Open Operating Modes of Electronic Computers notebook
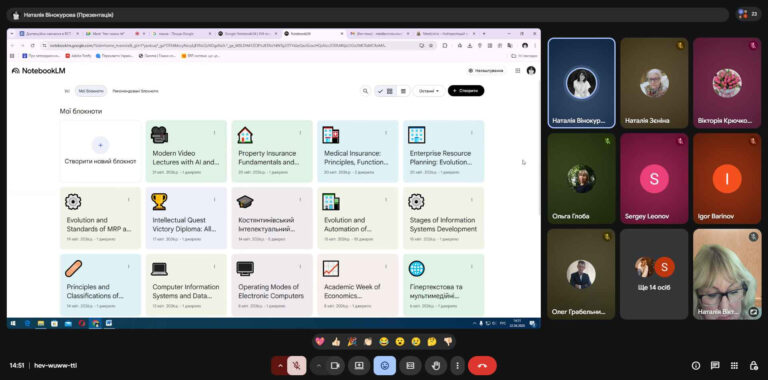 pos(272,285)
